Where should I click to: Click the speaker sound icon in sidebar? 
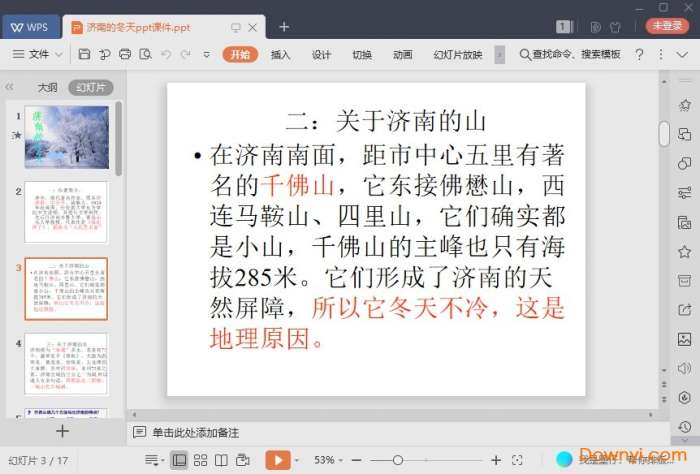point(684,368)
